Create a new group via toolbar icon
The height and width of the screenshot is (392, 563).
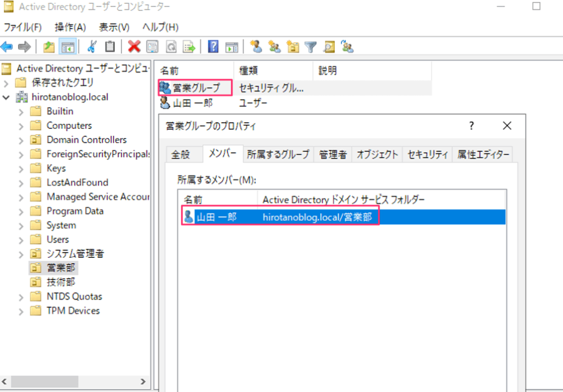[275, 47]
